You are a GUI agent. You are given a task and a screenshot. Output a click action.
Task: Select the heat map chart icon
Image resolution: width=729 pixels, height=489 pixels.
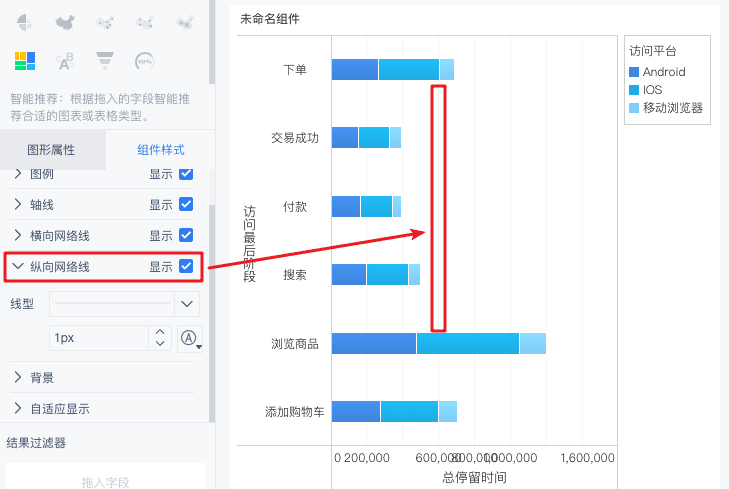point(185,22)
